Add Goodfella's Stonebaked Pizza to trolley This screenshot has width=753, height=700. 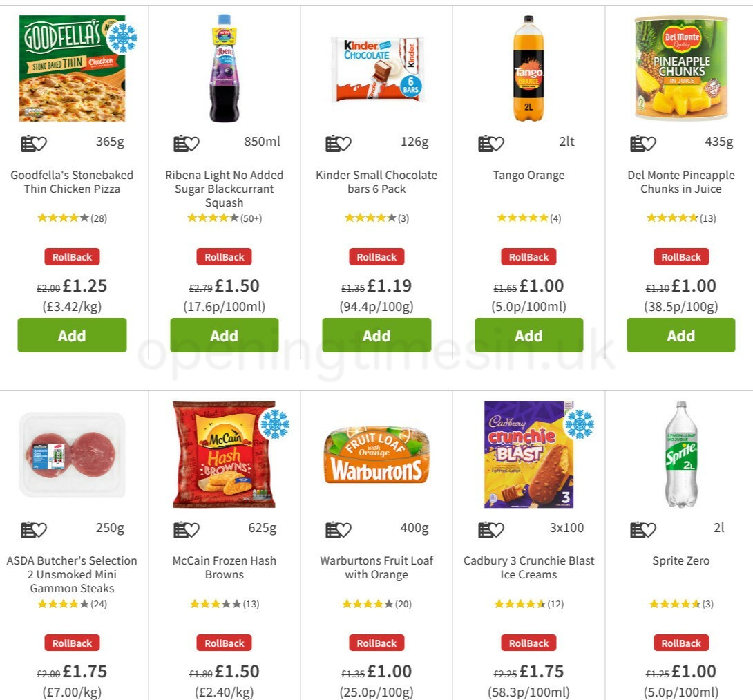click(72, 335)
